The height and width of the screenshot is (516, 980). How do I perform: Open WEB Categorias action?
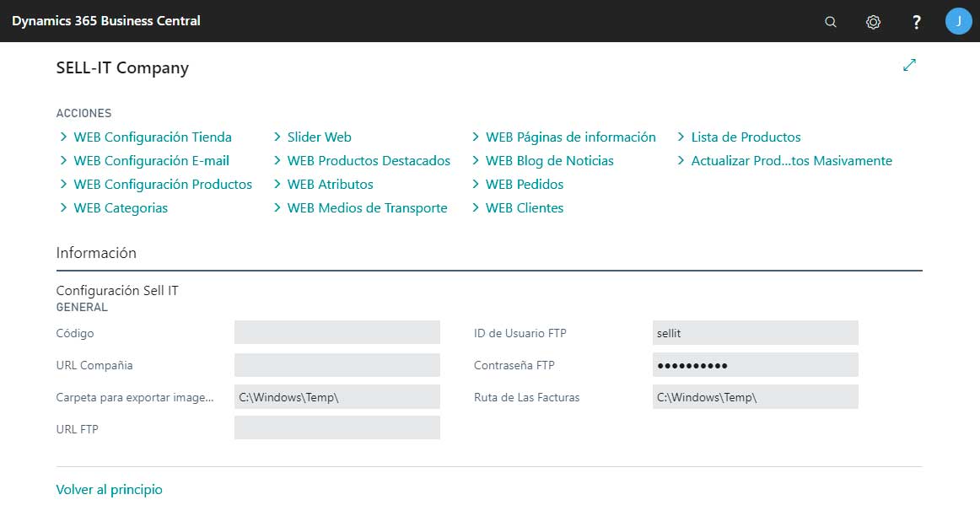pyautogui.click(x=121, y=208)
